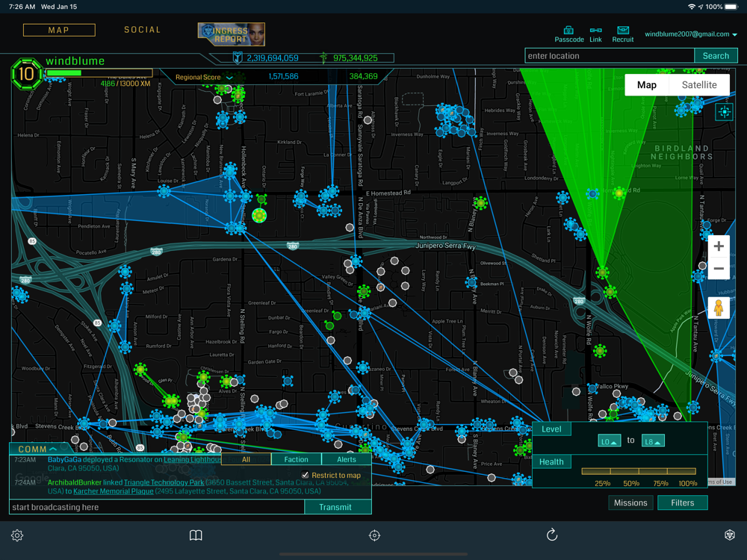Click the Resistance shield score icon

tap(238, 58)
